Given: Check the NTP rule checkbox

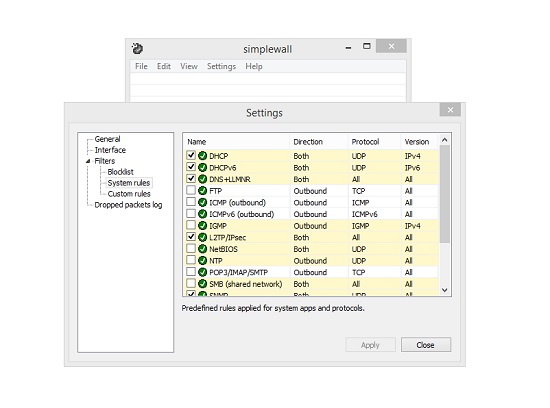Looking at the screenshot, I should click(191, 260).
